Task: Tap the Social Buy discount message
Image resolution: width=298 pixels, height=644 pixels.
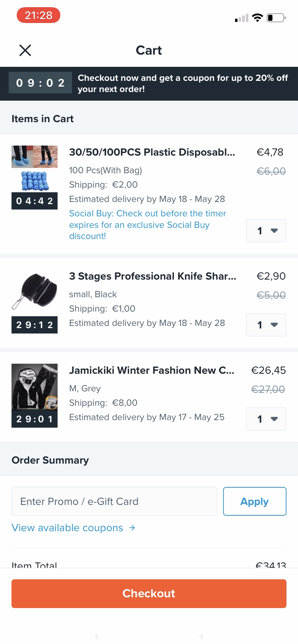Action: tap(147, 225)
